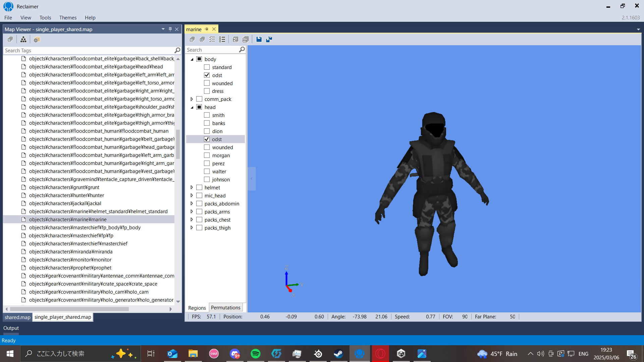Click the multiple images bitmap export icon
This screenshot has width=644, height=362.
(x=246, y=39)
